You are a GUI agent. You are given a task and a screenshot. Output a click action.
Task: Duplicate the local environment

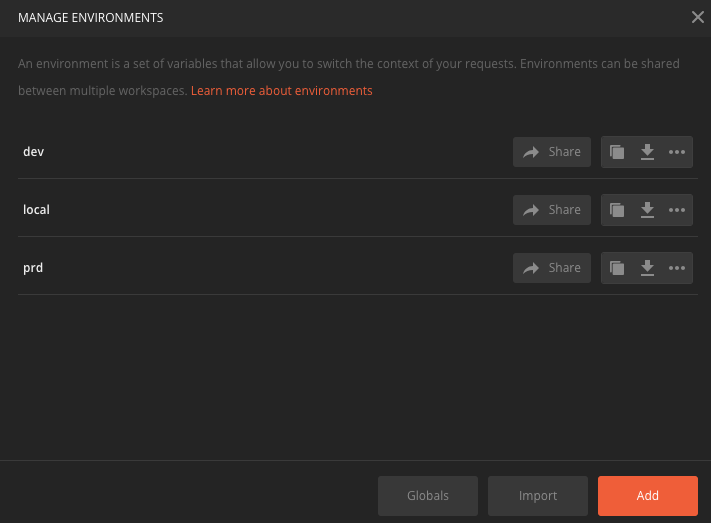tap(617, 210)
